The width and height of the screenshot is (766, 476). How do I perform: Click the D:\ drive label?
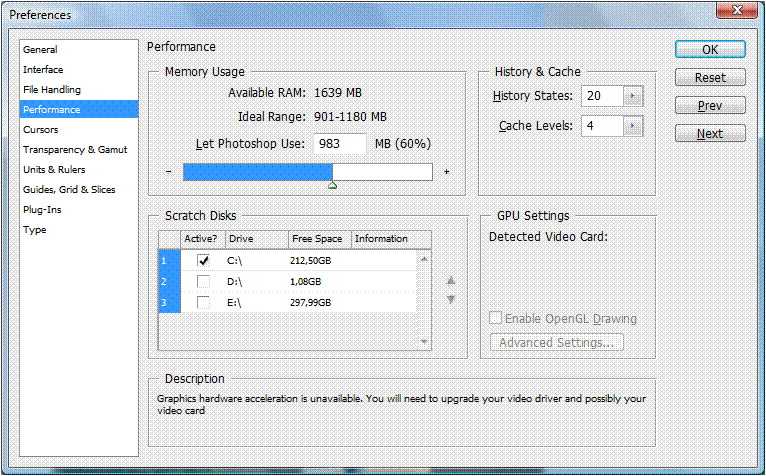(234, 281)
